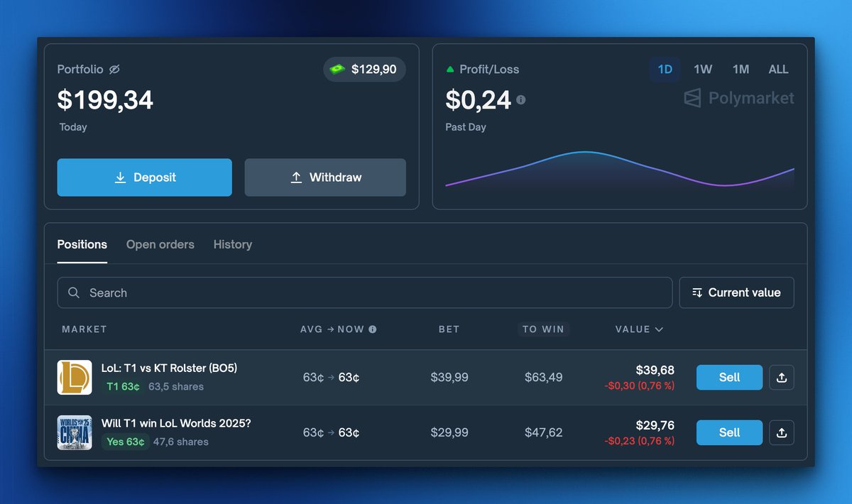Click 47,6 shares text
The image size is (852, 504).
[x=181, y=442]
